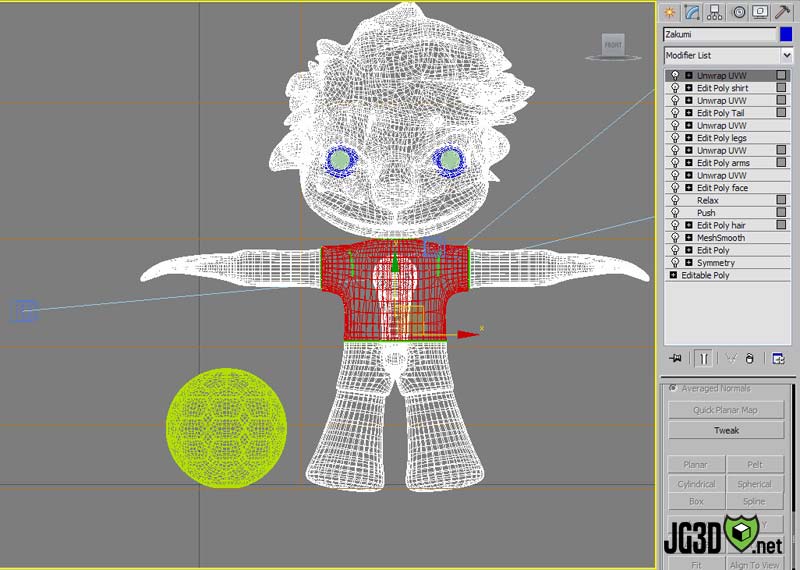The width and height of the screenshot is (800, 570).
Task: Click the Quick Planar Map button
Action: pyautogui.click(x=726, y=410)
